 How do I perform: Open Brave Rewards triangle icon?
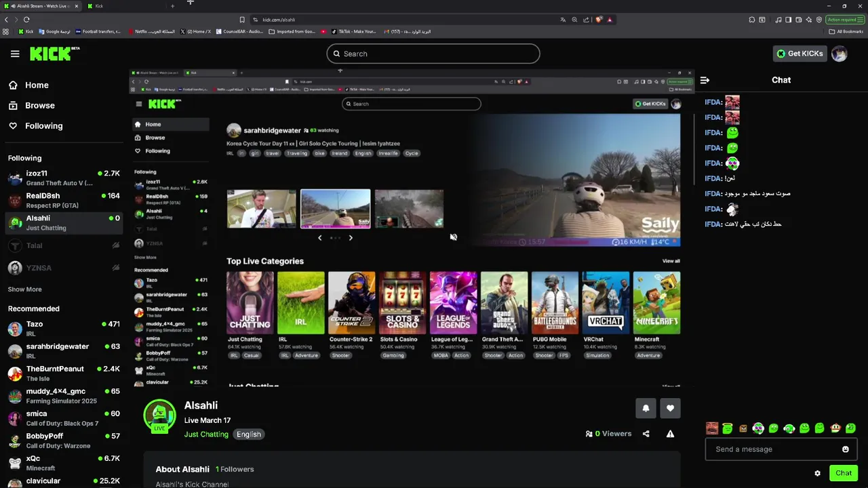tap(610, 20)
